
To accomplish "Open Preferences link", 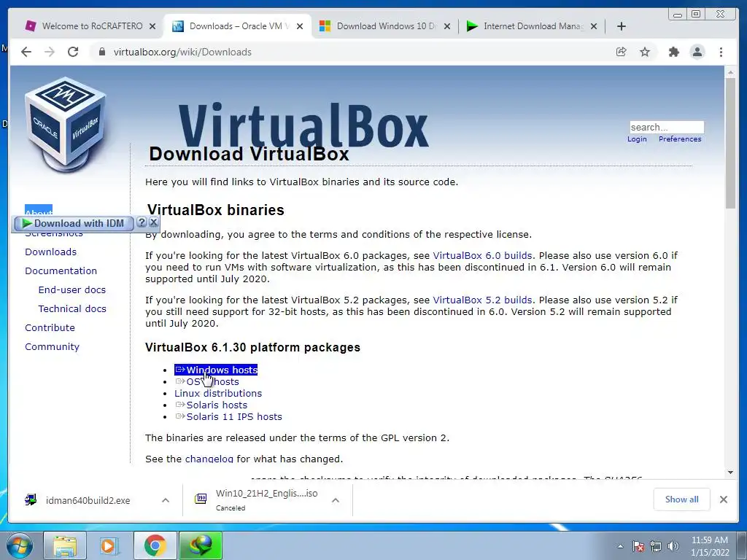I will tap(680, 139).
